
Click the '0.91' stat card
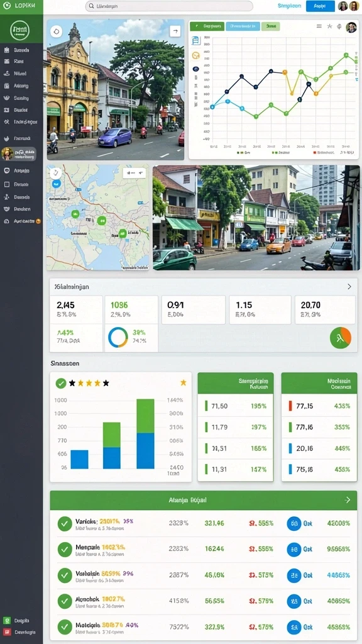pyautogui.click(x=194, y=309)
